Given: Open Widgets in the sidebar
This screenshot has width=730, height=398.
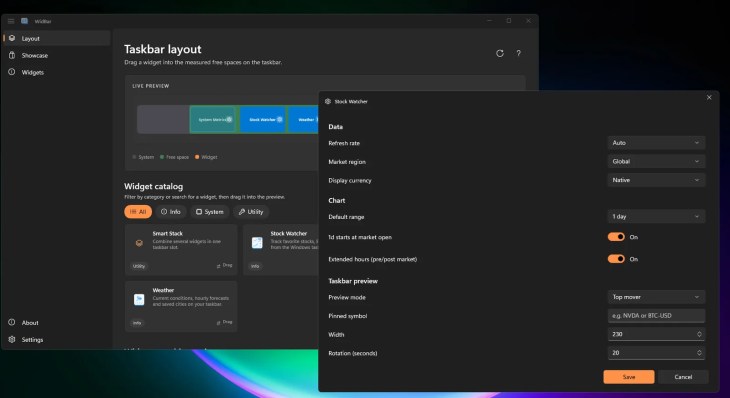Looking at the screenshot, I should point(57,72).
